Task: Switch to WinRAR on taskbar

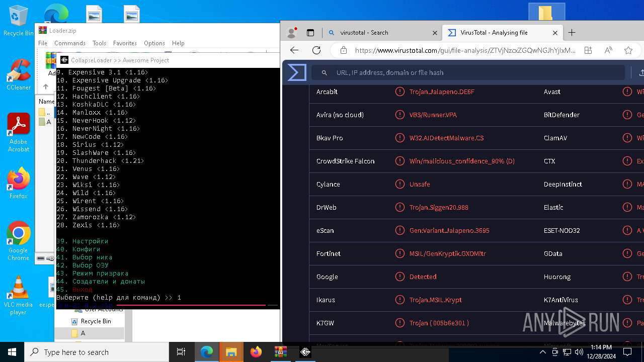Action: click(x=280, y=352)
